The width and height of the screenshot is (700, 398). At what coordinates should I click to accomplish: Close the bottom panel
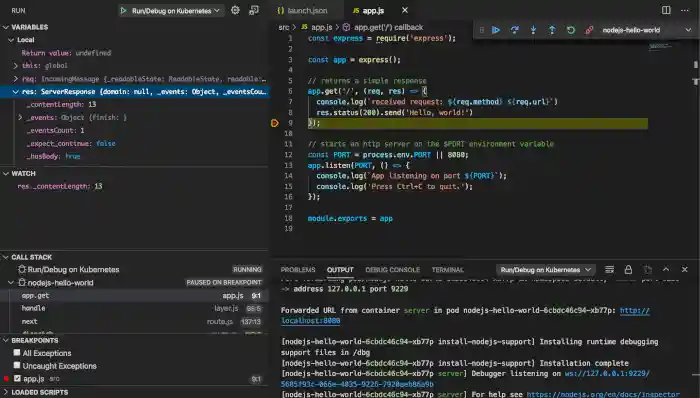(x=685, y=269)
